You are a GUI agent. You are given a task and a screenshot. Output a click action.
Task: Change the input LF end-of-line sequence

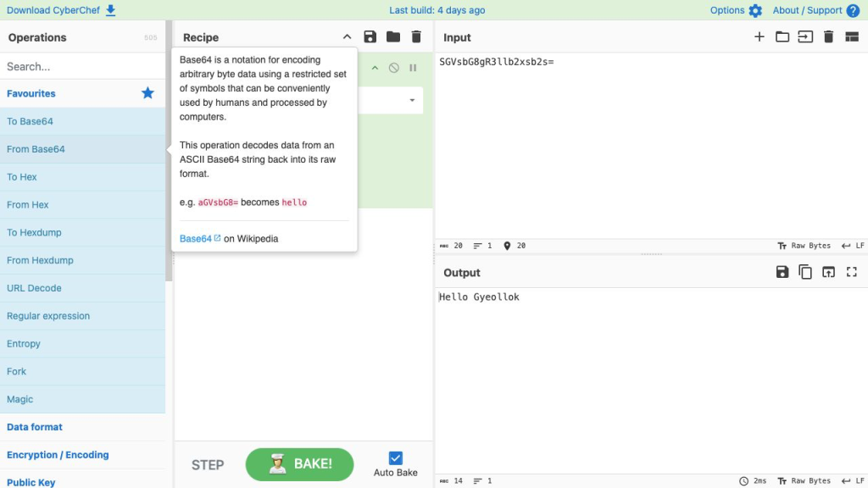click(x=853, y=246)
